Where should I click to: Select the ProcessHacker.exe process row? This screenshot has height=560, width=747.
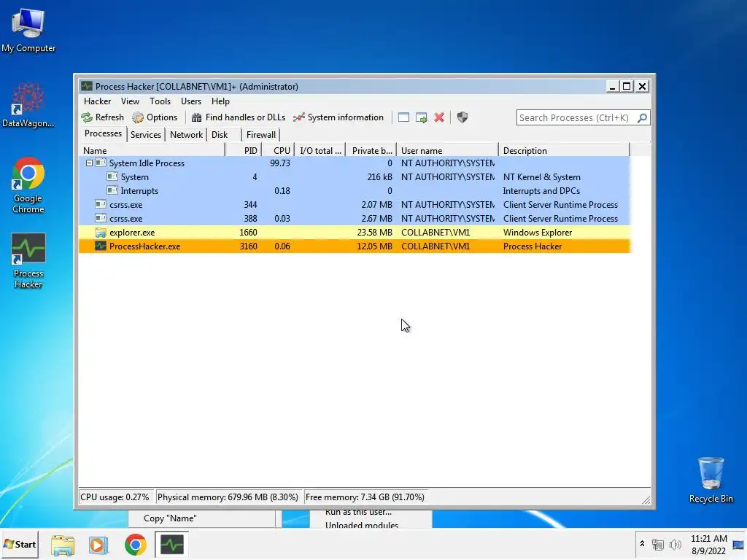[x=355, y=246]
